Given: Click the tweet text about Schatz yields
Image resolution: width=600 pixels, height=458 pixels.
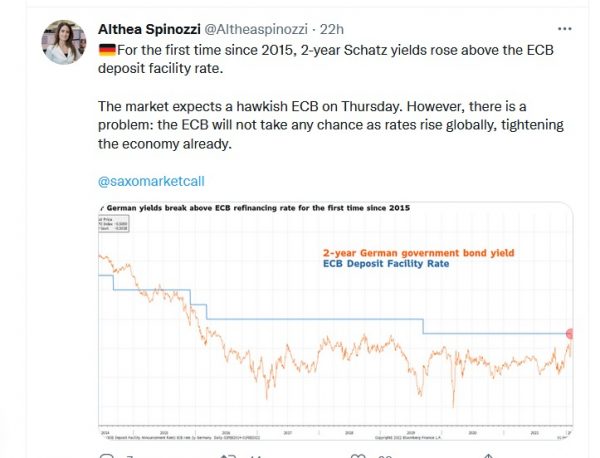Looking at the screenshot, I should pos(326,59).
